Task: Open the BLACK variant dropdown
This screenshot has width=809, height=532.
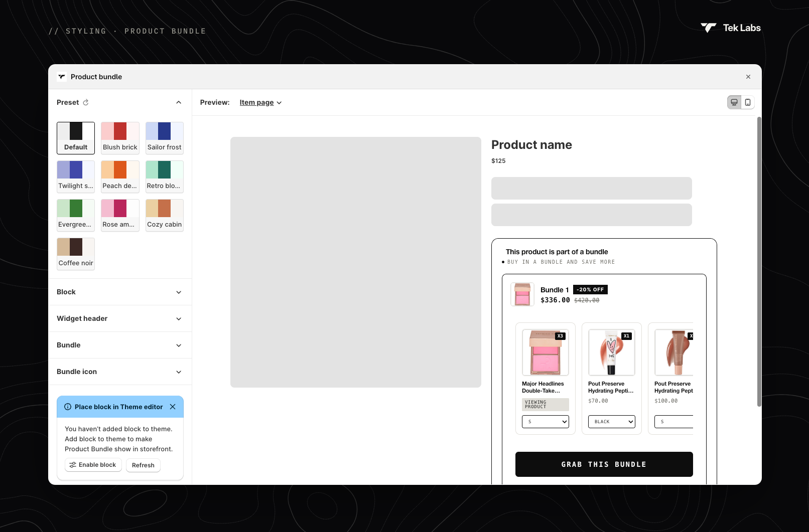Action: 612,422
